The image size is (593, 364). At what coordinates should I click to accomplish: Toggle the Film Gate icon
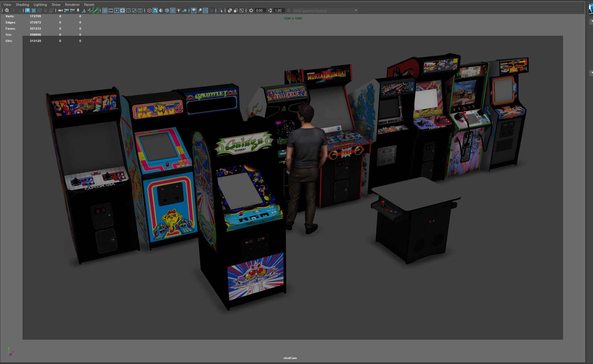pos(111,10)
